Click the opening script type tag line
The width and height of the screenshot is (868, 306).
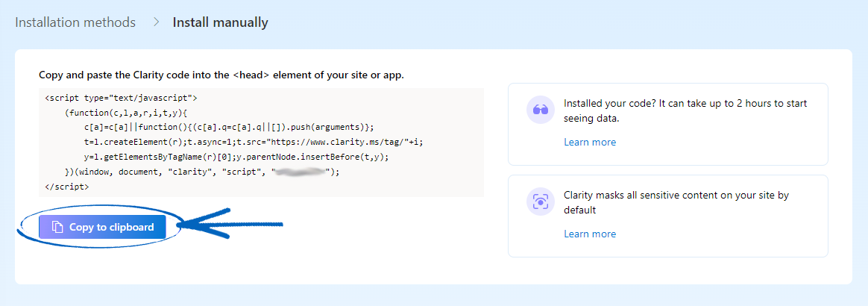tap(122, 98)
